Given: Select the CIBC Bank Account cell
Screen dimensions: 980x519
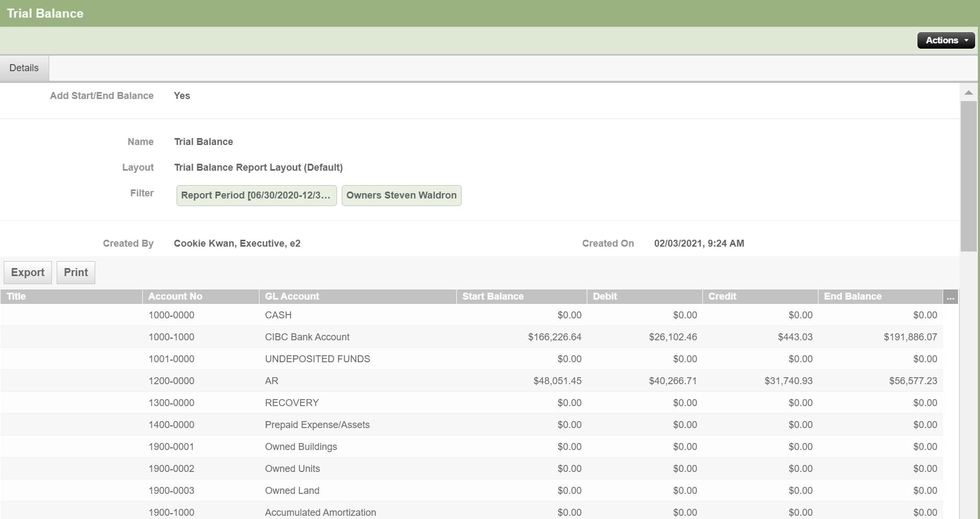Looking at the screenshot, I should pos(307,337).
